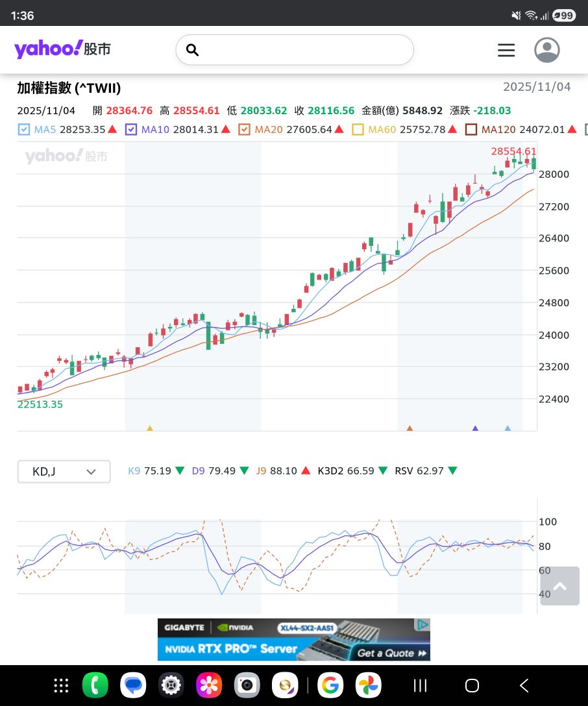The width and height of the screenshot is (588, 706).
Task: Tap the Android recent apps button
Action: pos(420,685)
